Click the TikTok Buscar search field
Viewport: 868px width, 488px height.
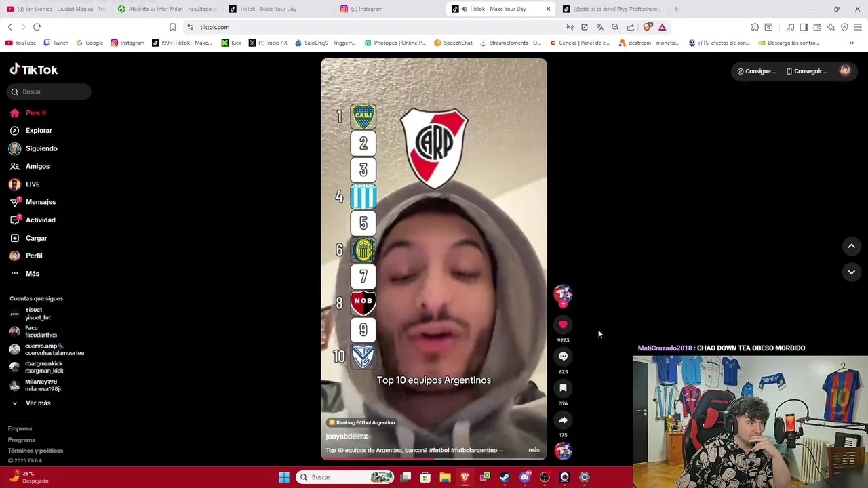tap(49, 91)
